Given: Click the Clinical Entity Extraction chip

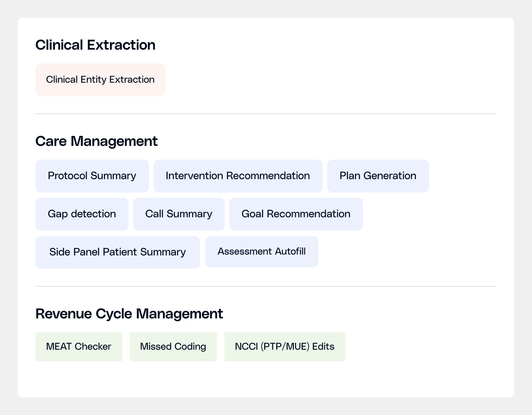Looking at the screenshot, I should [100, 80].
